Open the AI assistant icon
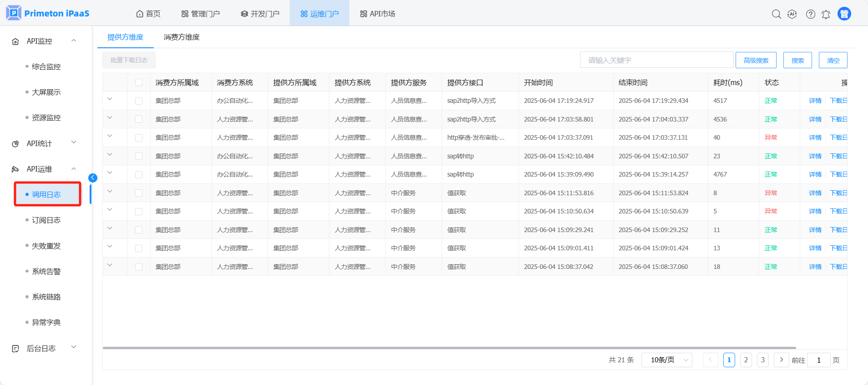868x385 pixels. coord(792,14)
